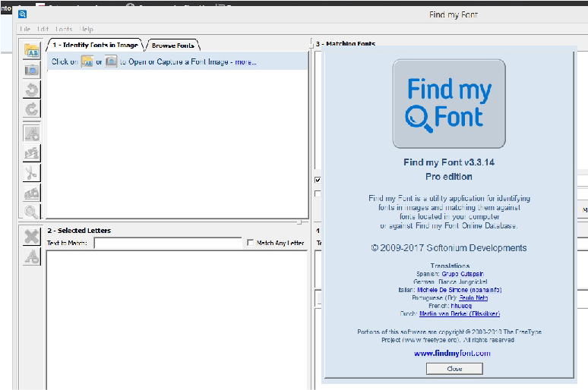Click the letter A with plus toolbar icon
This screenshot has width=588, height=390.
point(31,134)
